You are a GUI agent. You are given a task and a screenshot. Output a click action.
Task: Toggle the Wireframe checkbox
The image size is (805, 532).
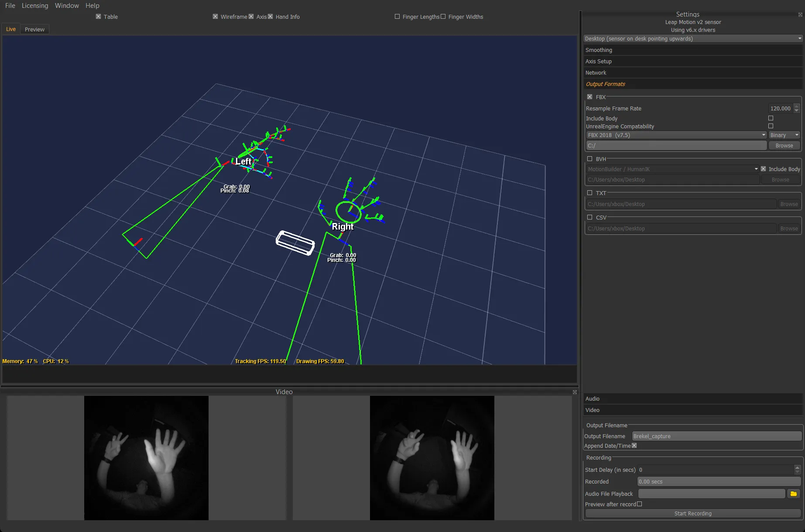click(x=215, y=17)
